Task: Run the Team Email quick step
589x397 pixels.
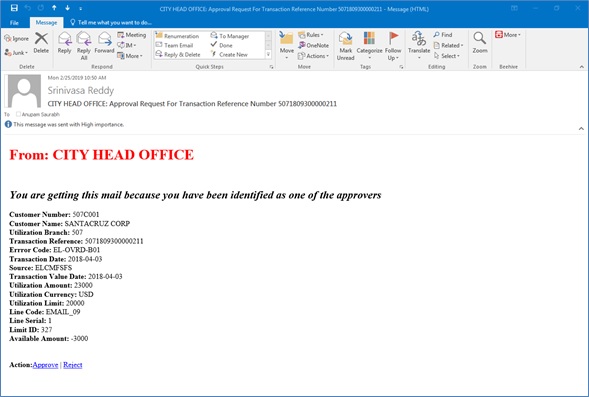Action: 174,45
